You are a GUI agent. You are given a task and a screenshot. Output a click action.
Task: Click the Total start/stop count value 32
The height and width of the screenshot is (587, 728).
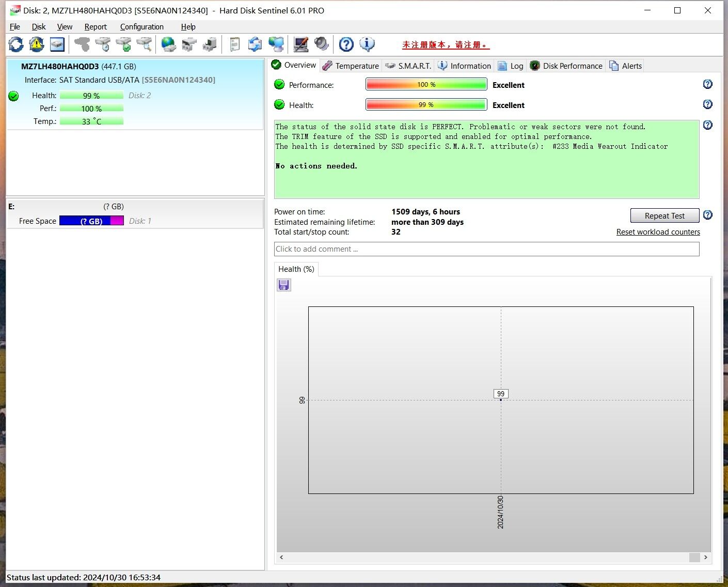tap(396, 232)
